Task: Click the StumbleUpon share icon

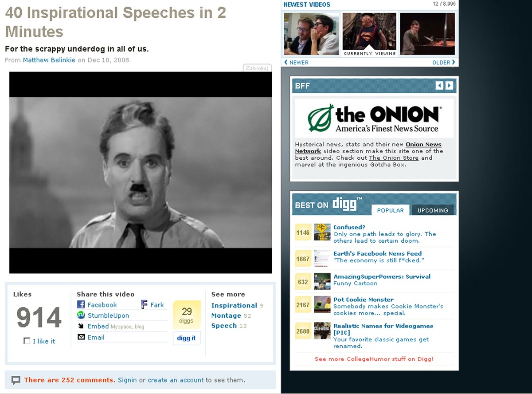Action: point(81,315)
